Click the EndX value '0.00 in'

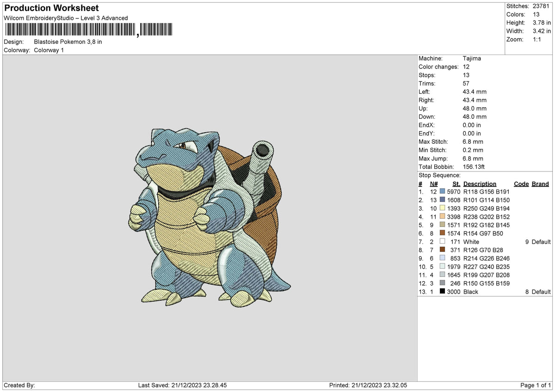click(x=472, y=125)
